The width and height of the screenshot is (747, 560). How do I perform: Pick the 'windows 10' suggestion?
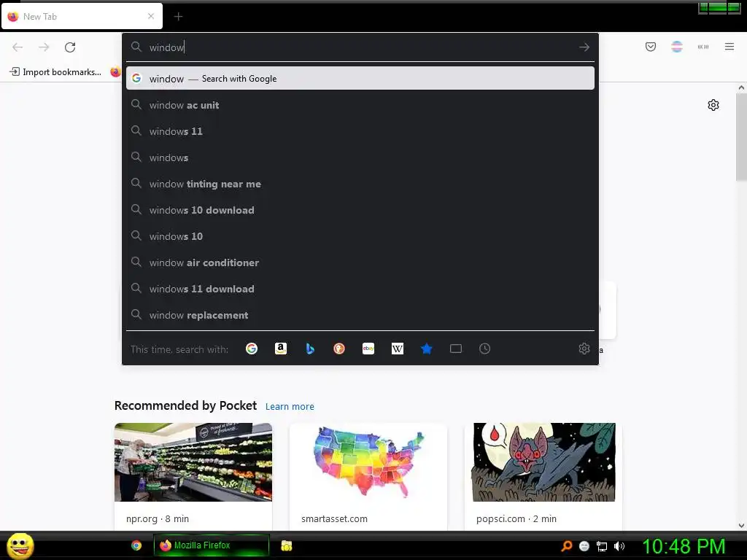(x=360, y=236)
